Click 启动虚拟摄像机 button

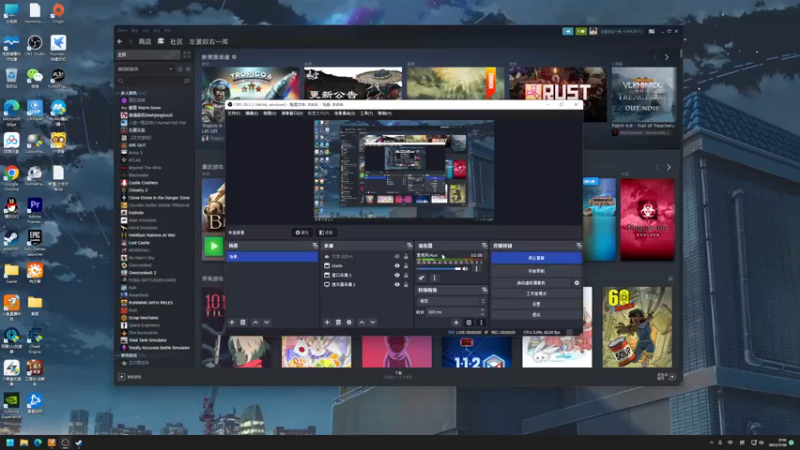point(531,283)
